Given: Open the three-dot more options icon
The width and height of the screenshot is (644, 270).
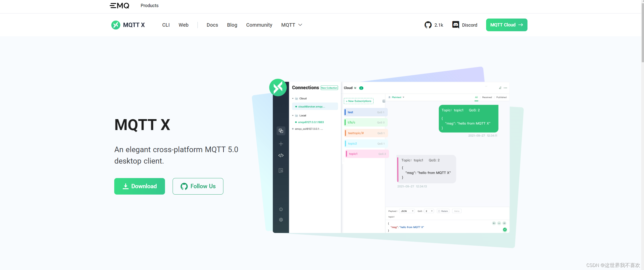Looking at the screenshot, I should coord(505,88).
